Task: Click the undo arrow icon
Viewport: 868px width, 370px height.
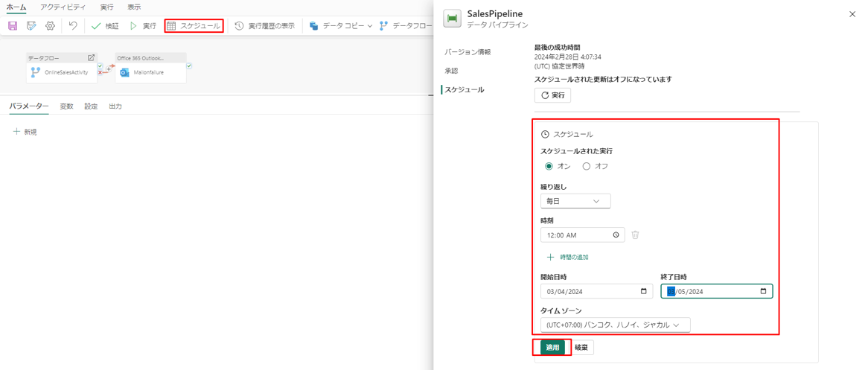Action: (73, 26)
